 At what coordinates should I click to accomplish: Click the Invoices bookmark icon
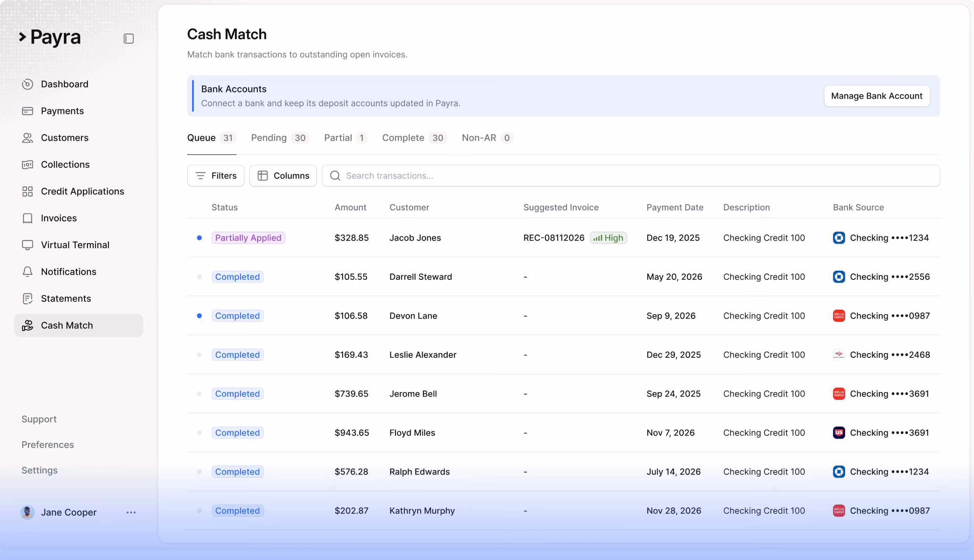tap(28, 218)
